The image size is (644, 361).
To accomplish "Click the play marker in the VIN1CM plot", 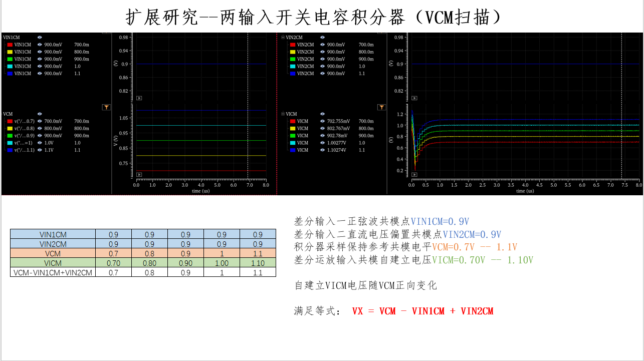I will [139, 98].
